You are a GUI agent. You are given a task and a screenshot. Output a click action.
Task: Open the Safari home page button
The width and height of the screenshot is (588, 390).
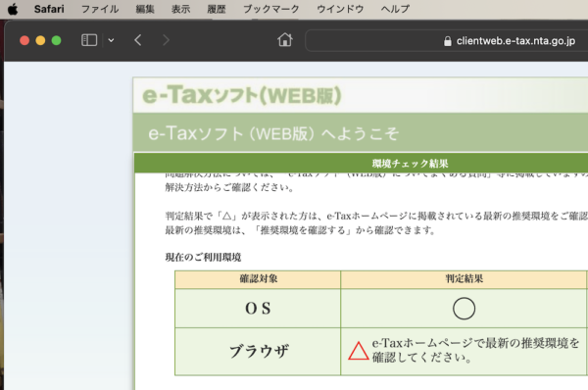[285, 40]
